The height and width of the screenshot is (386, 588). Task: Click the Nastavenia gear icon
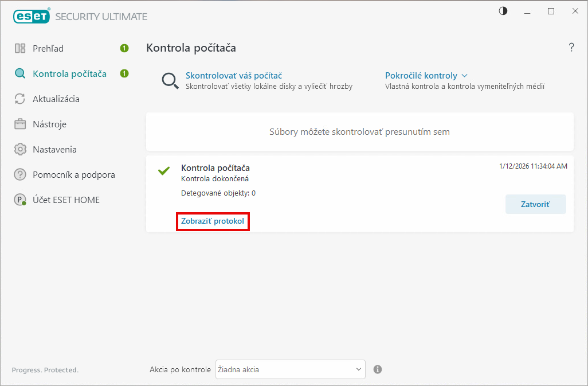21,149
